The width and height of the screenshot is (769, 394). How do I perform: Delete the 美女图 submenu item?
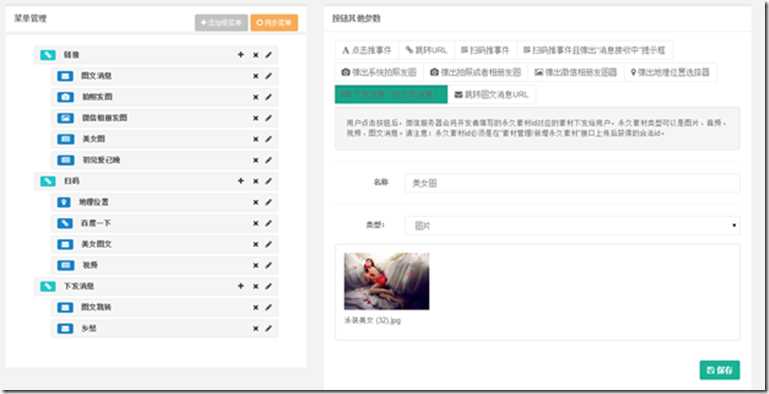coord(256,140)
